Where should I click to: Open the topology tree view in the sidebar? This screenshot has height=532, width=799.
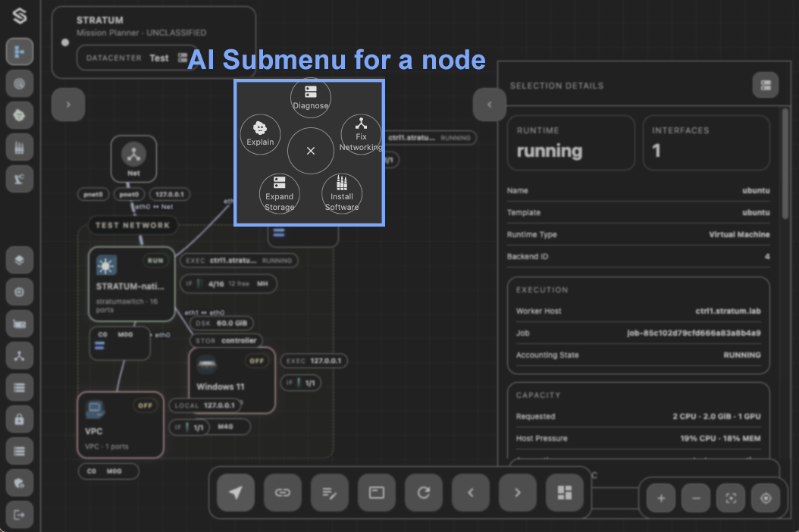(20, 52)
